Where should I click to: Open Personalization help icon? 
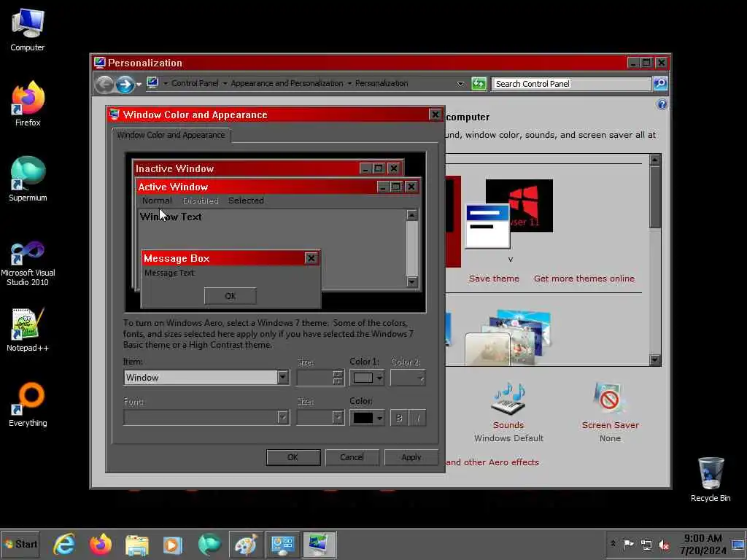pos(662,104)
